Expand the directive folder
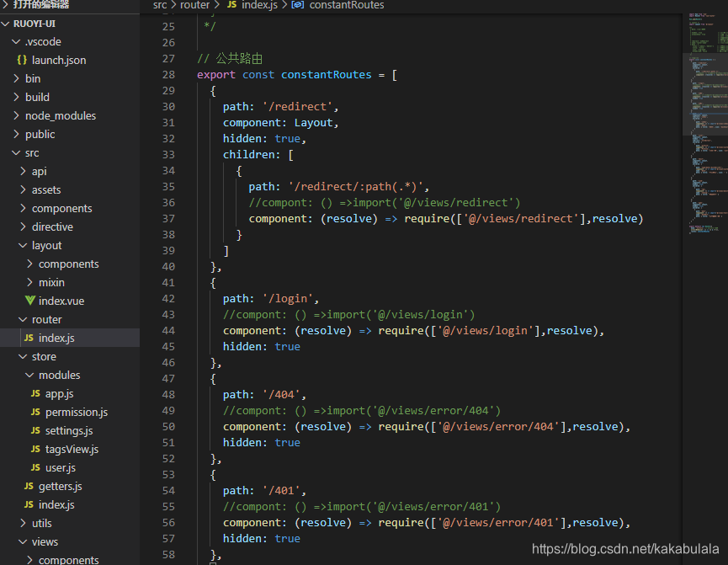The height and width of the screenshot is (565, 728). (23, 227)
